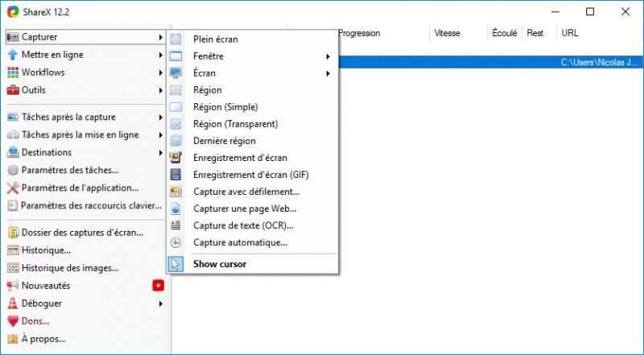Toggle the Show cursor option

[253, 264]
